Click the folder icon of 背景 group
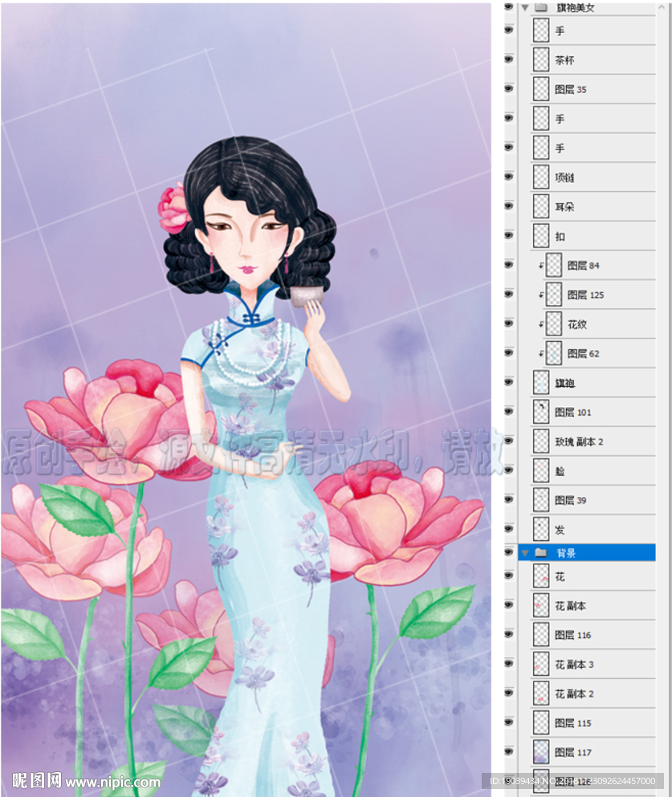 click(x=541, y=552)
